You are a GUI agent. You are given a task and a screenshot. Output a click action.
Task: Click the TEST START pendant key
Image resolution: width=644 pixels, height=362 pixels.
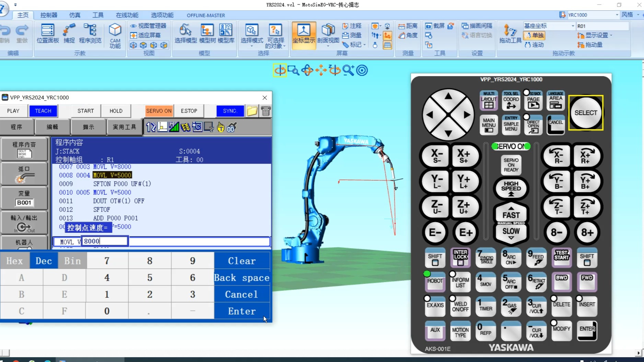click(562, 257)
